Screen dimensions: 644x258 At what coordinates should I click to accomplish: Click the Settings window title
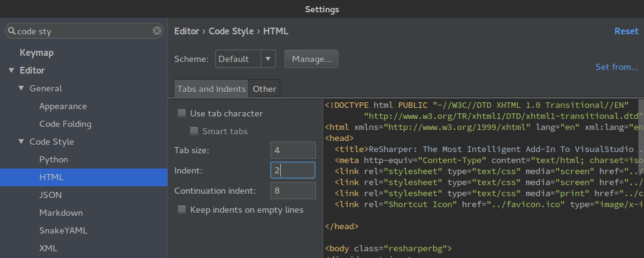pos(322,9)
